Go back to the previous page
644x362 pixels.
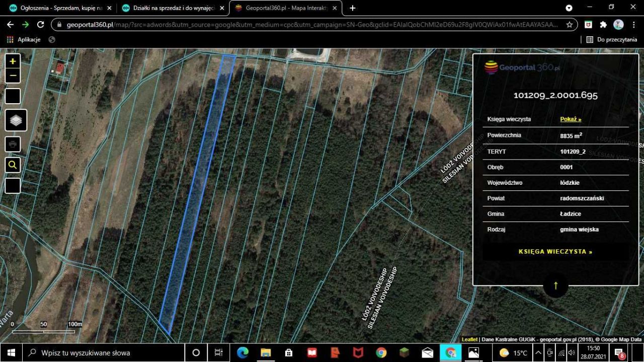(x=11, y=24)
